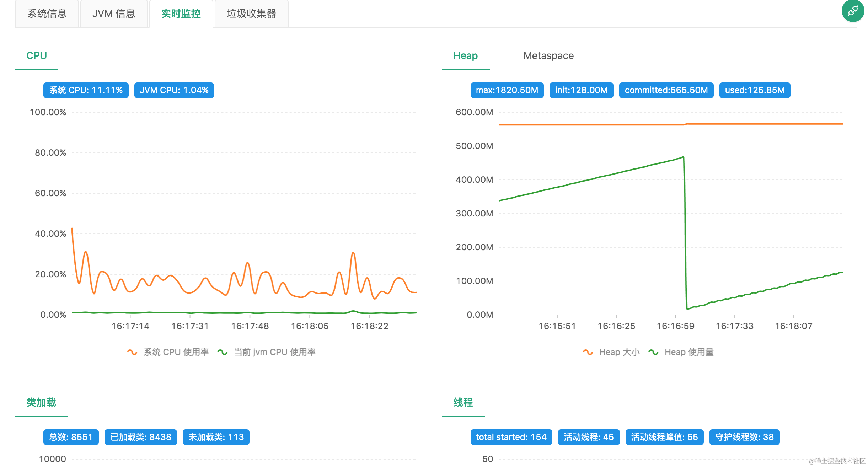868x467 pixels.
Task: Open the 系统信息 tab
Action: [x=47, y=14]
